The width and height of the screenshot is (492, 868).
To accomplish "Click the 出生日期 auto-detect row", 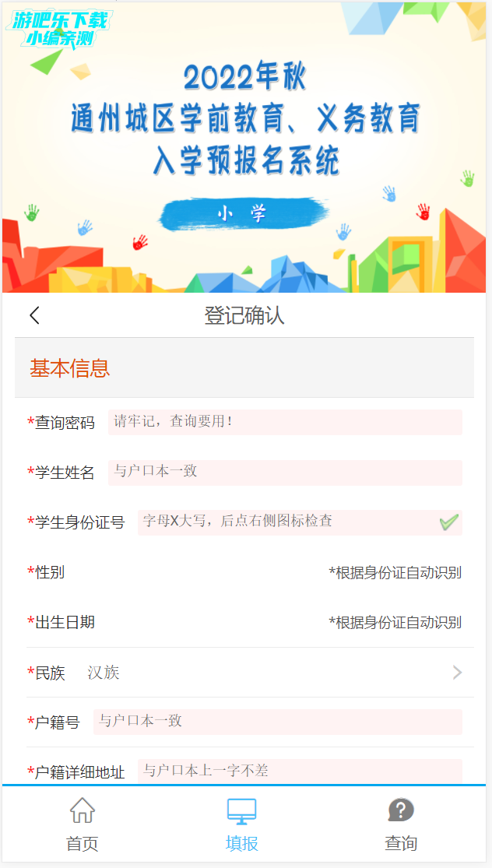I will coord(244,622).
